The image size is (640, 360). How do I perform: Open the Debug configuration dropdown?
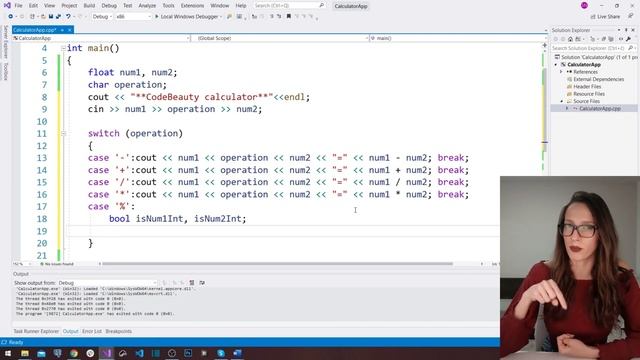tap(102, 17)
